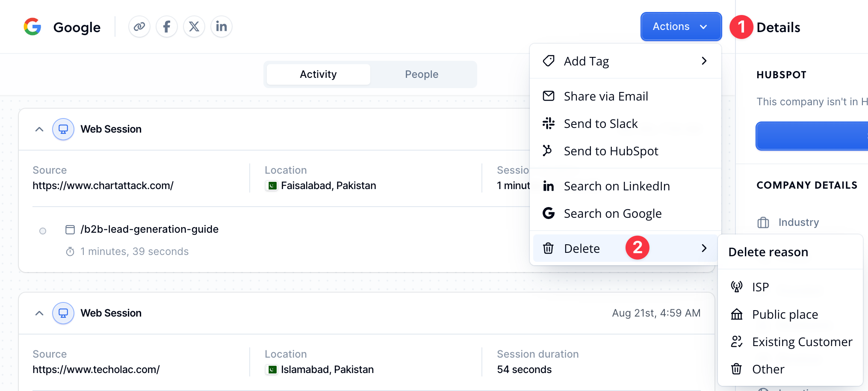Click the Delete menu entry
Image resolution: width=868 pixels, height=391 pixels.
coord(625,248)
